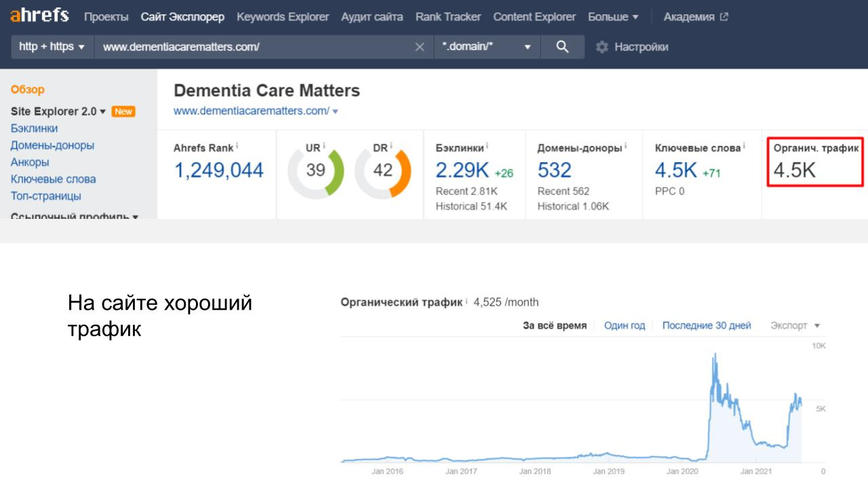Open the *.domain/* mode dropdown
Viewport: 868px width, 488px height.
(x=487, y=47)
